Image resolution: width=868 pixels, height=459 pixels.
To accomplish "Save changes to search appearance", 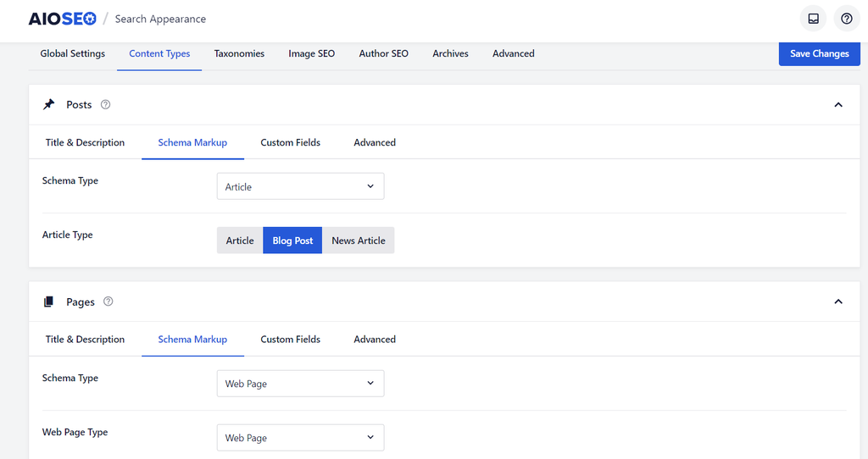I will (x=819, y=53).
